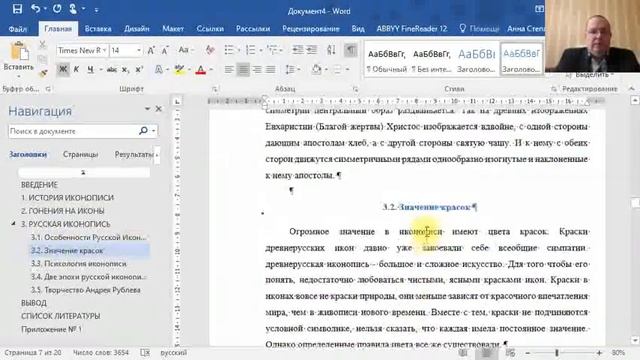Open the font name Times New Roman dropdown

point(104,50)
